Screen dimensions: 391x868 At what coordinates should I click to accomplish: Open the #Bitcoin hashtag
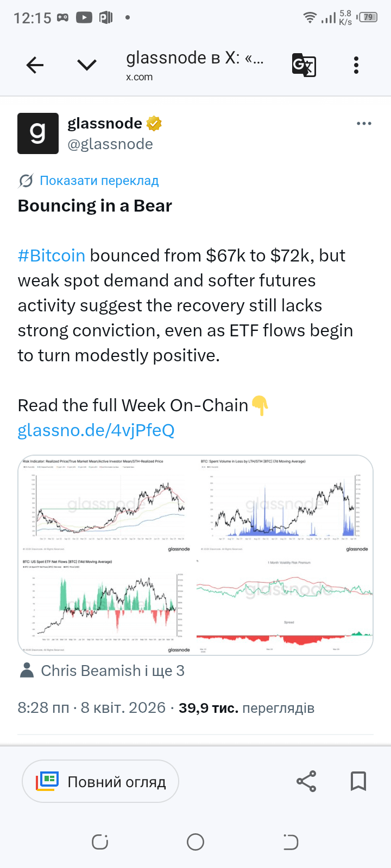(52, 256)
